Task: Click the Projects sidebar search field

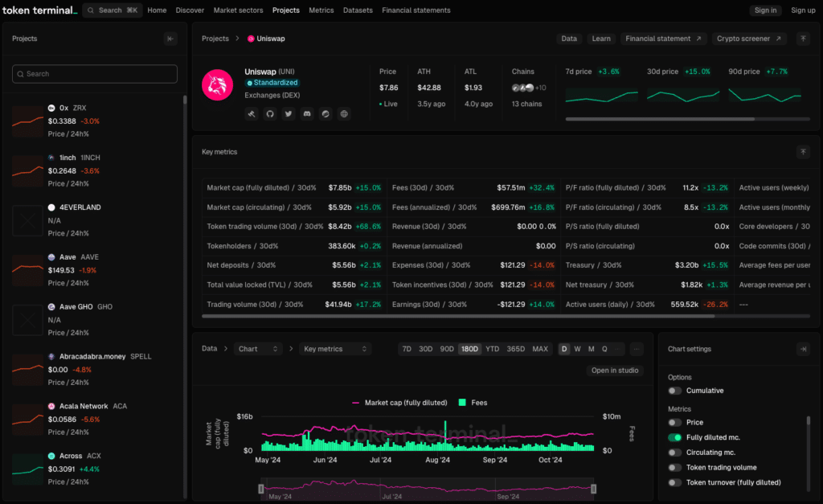Action: [95, 74]
